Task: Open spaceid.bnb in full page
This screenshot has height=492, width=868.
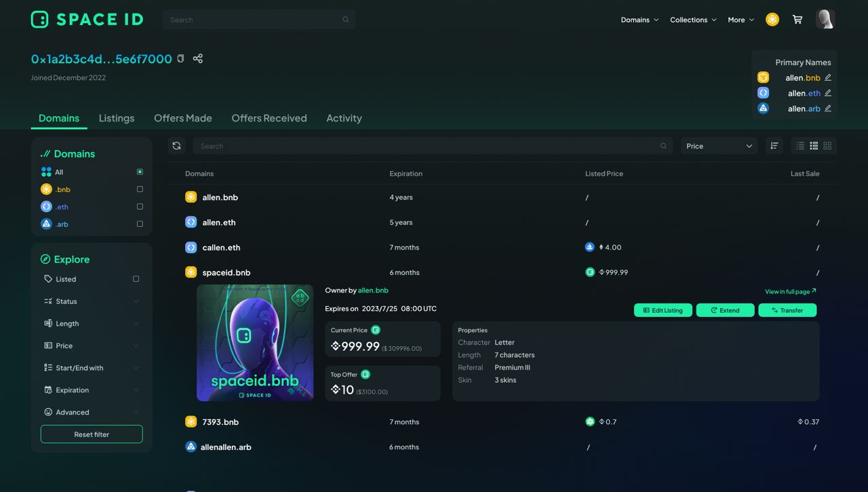Action: coord(789,291)
